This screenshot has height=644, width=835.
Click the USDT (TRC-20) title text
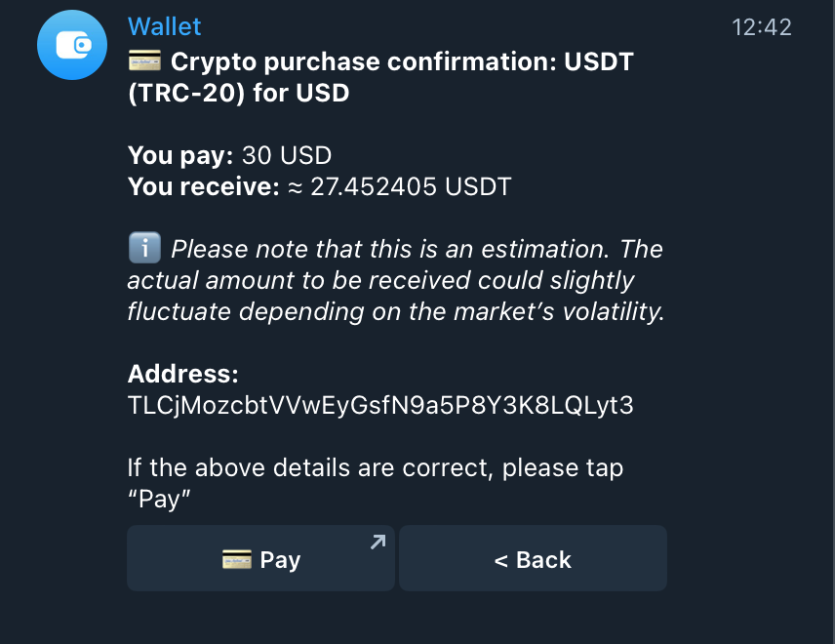coord(390,76)
